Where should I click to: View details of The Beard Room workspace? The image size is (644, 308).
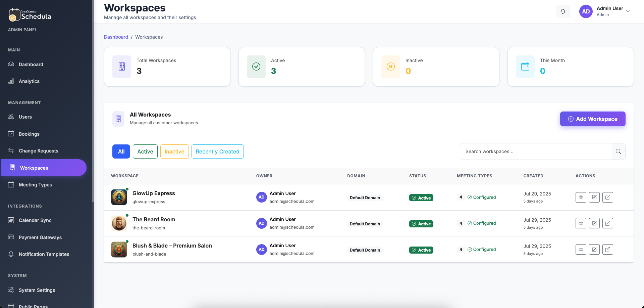581,223
